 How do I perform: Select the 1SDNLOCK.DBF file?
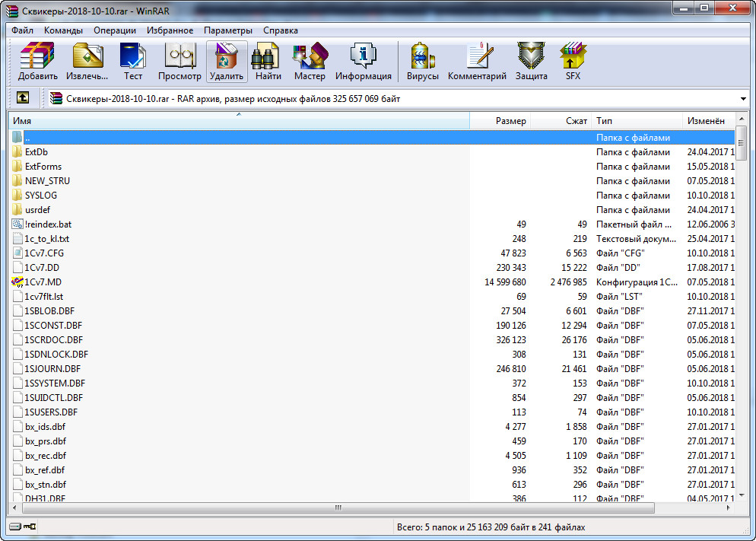(x=56, y=355)
